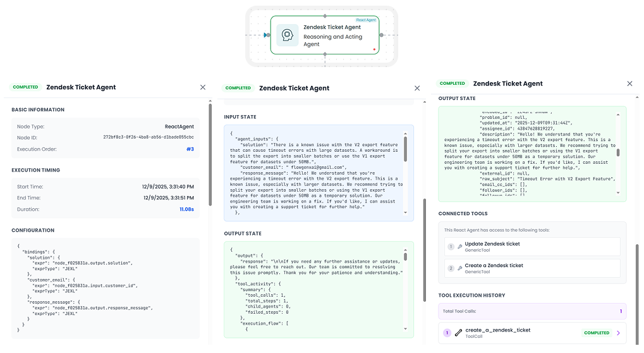Click the wrench icon beside Update Zendesk ticket
The width and height of the screenshot is (644, 353).
(459, 247)
